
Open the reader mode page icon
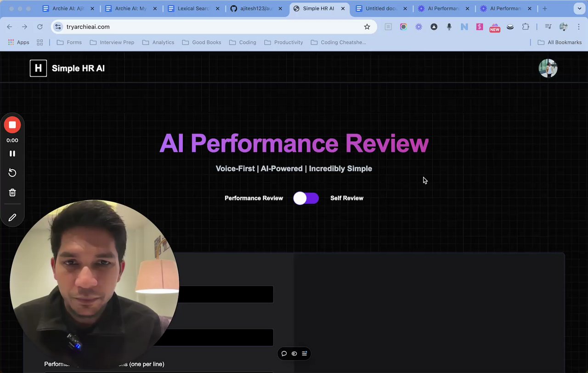pyautogui.click(x=388, y=27)
